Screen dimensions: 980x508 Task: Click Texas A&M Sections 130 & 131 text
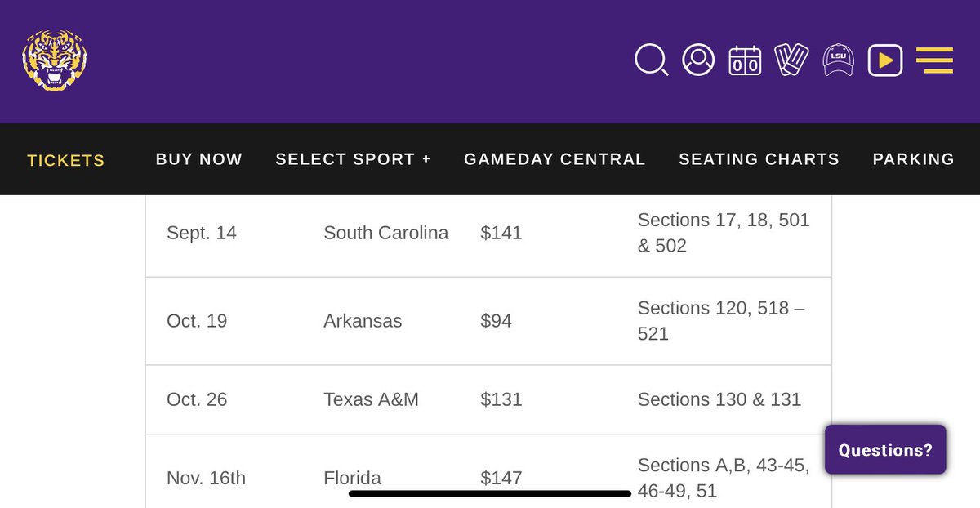[719, 399]
